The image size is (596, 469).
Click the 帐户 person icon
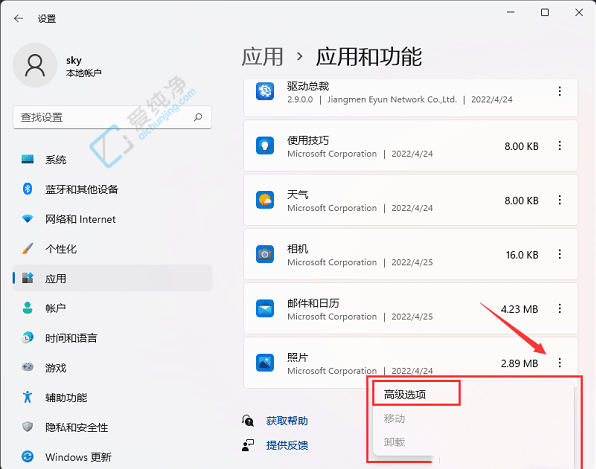click(27, 308)
